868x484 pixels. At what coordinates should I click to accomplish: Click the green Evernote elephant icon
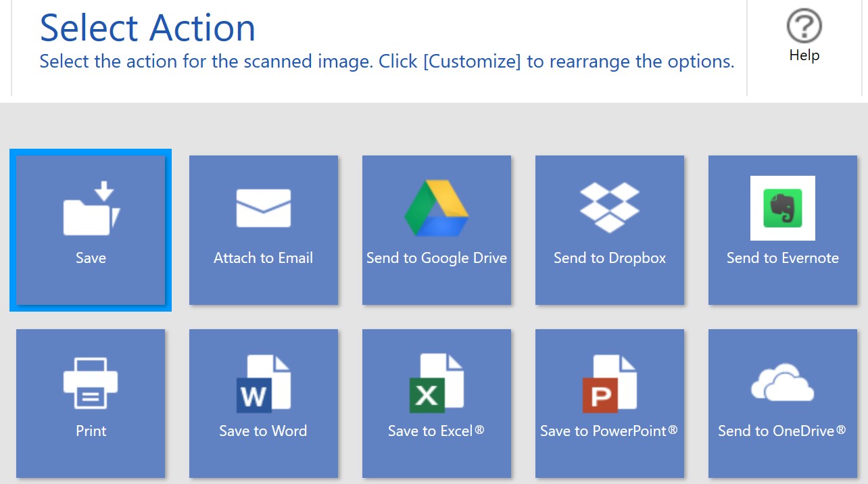782,208
